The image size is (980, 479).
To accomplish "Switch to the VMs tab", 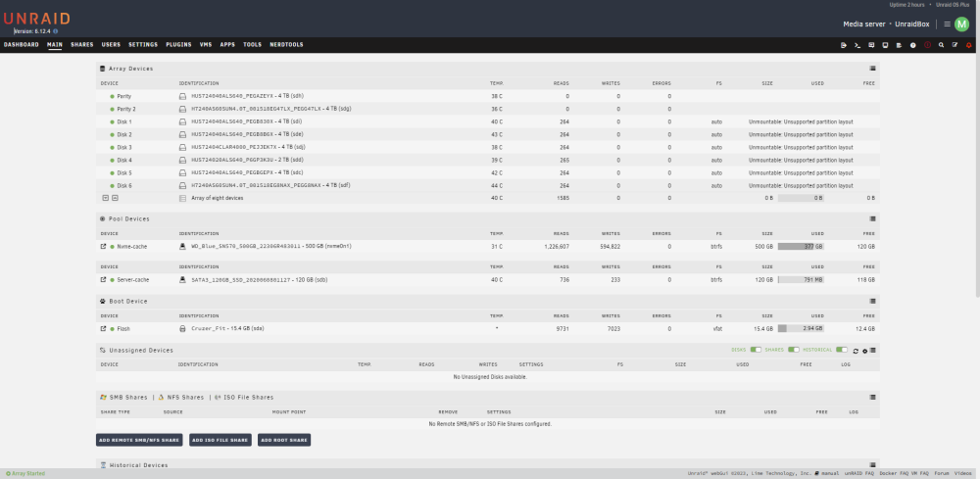I will (206, 45).
